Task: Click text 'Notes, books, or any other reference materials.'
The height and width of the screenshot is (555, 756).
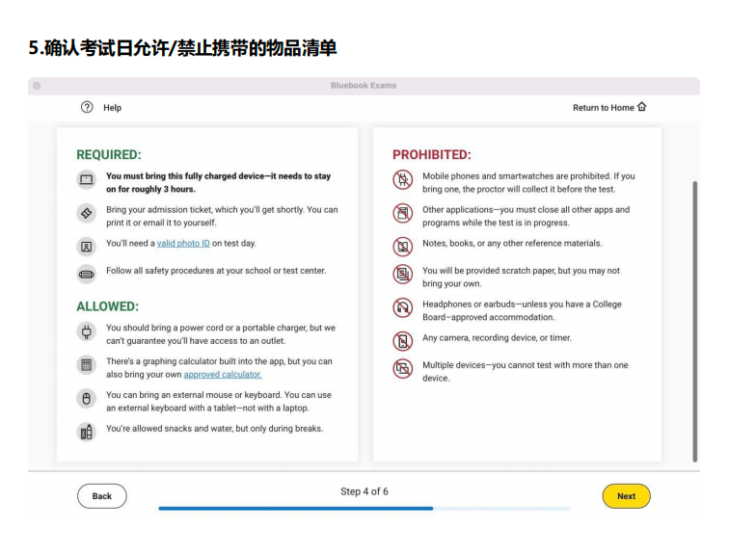Action: [x=512, y=243]
